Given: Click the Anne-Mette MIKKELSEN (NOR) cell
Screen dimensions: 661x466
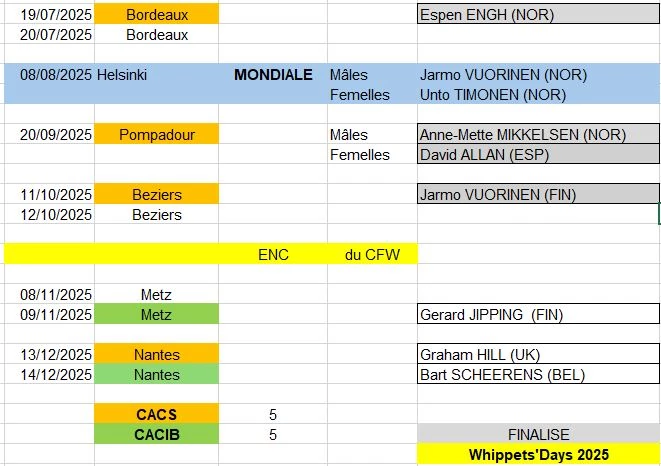Looking at the screenshot, I should (538, 134).
